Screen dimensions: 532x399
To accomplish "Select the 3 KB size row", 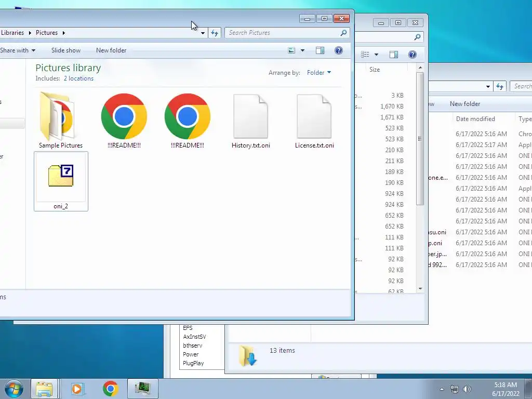I will [x=397, y=96].
